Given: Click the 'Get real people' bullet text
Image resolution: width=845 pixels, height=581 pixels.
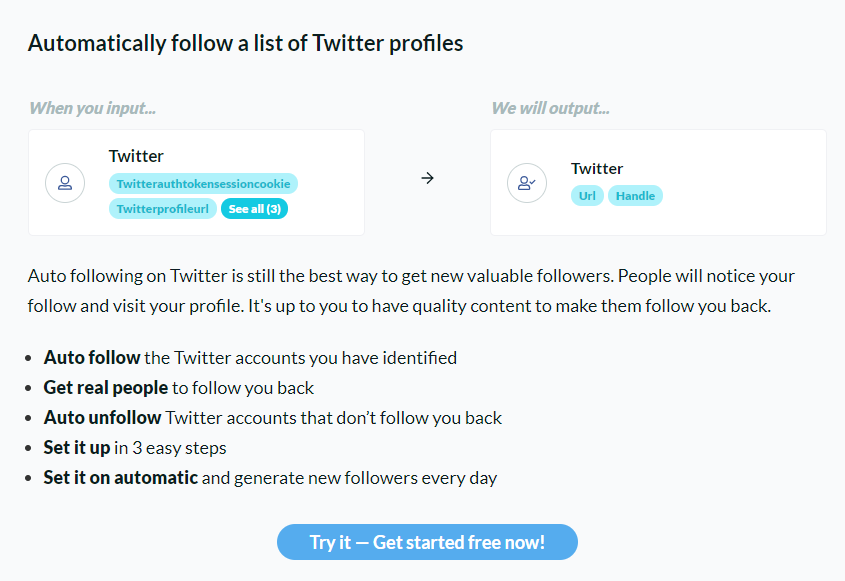Looking at the screenshot, I should pyautogui.click(x=106, y=388).
